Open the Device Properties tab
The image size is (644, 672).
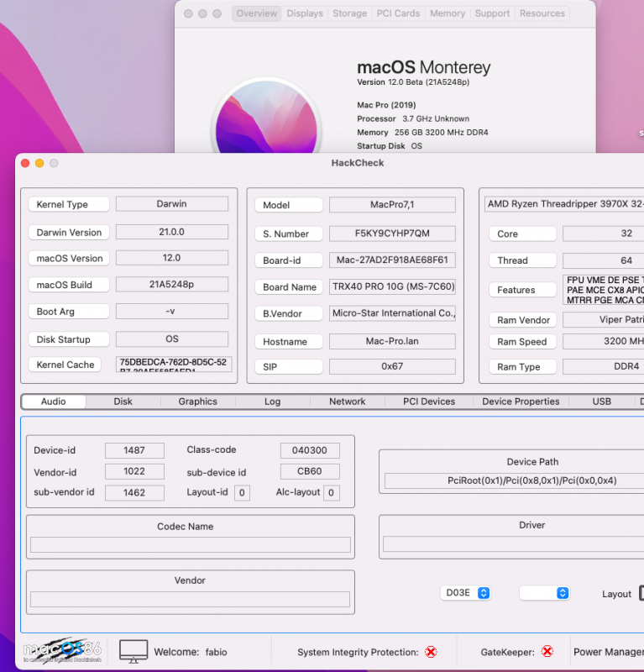521,402
